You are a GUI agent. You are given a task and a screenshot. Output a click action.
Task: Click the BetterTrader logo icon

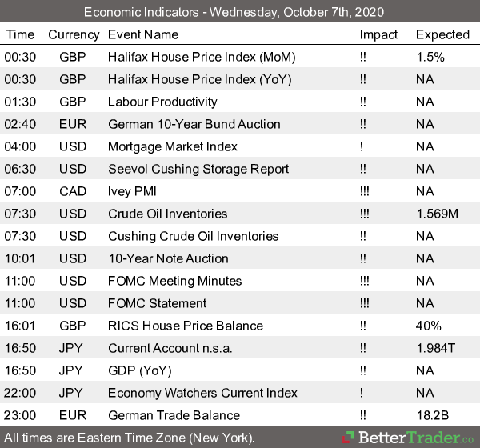[348, 438]
